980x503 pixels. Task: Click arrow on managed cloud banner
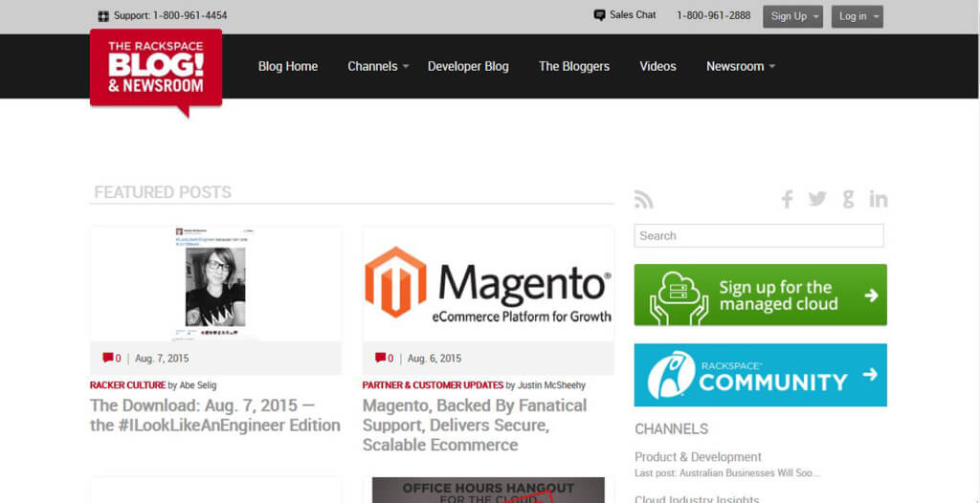871,295
